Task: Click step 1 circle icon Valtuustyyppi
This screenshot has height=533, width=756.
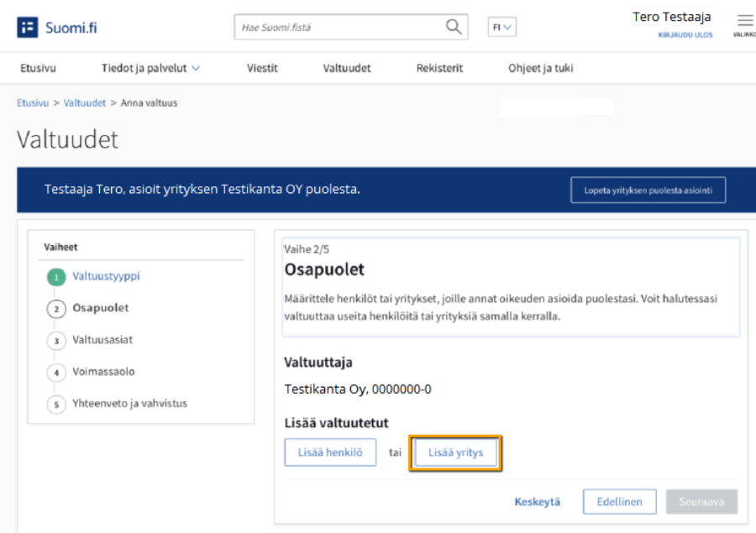Action: click(x=55, y=277)
